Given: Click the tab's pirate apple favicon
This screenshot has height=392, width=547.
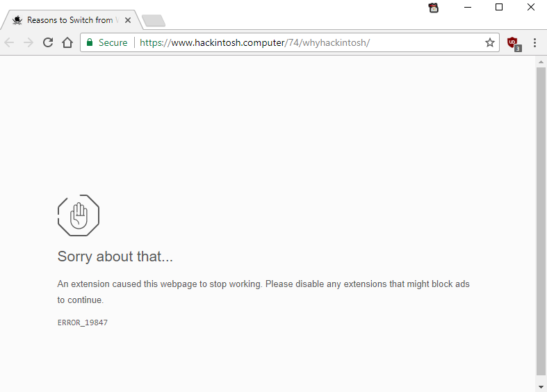Looking at the screenshot, I should (17, 20).
